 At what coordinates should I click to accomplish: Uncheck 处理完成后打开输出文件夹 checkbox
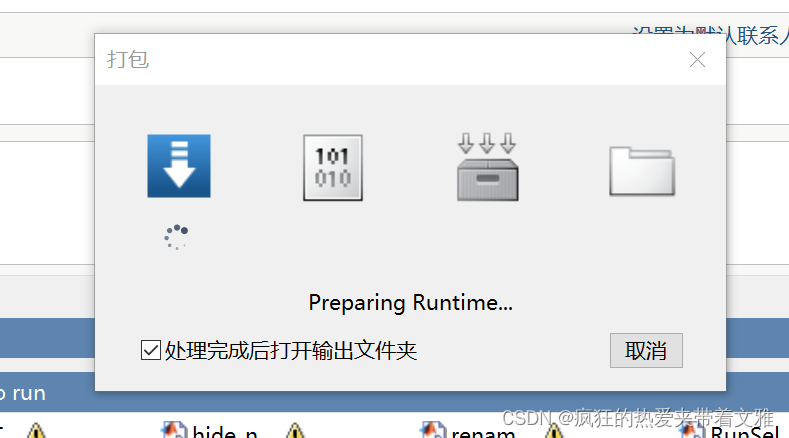[150, 350]
